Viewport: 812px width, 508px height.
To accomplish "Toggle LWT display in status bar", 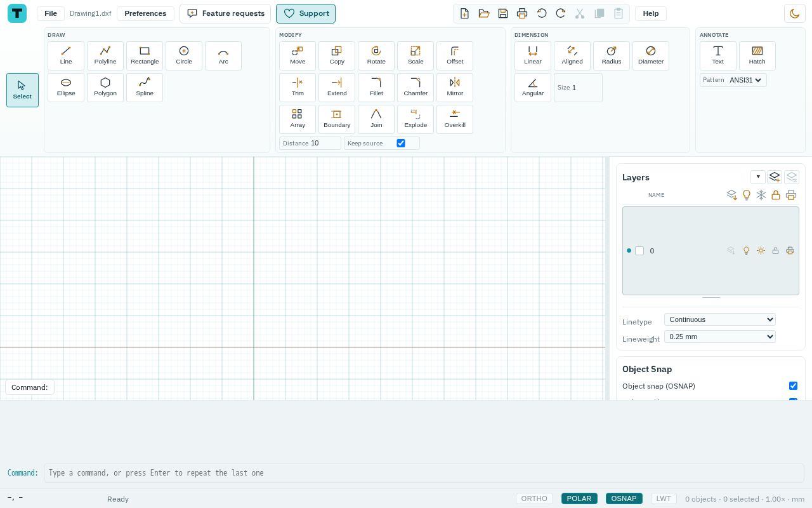I will click(664, 498).
